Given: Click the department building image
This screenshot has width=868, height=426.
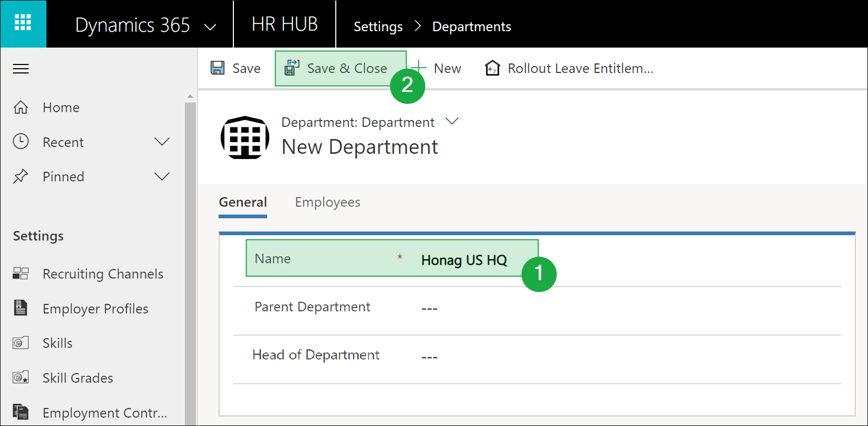Looking at the screenshot, I should [244, 137].
